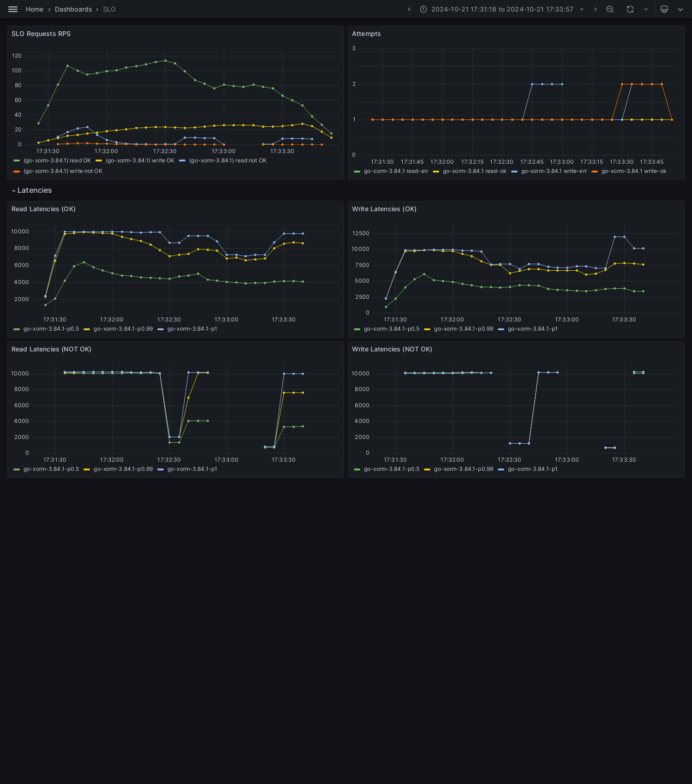Open Dashboards breadcrumb link
Viewport: 692px width, 784px height.
tap(73, 9)
